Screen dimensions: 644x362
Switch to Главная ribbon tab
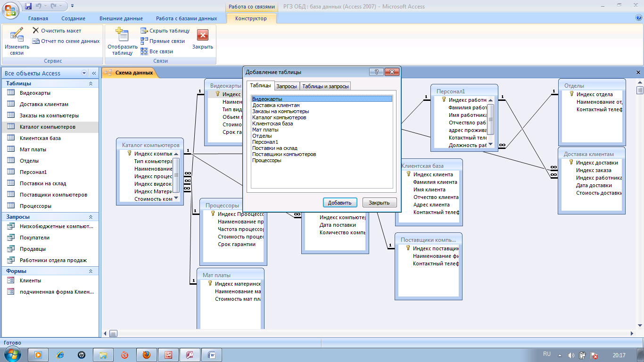(x=38, y=18)
